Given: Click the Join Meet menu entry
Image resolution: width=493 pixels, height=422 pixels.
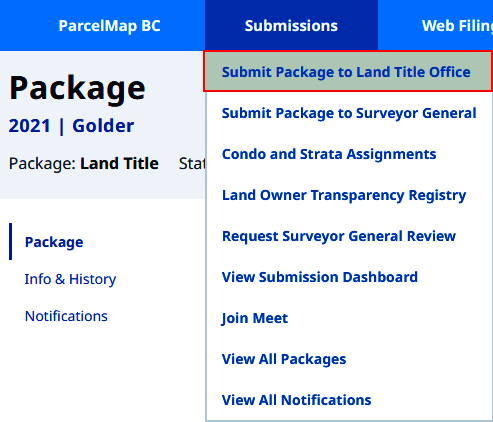Looking at the screenshot, I should tap(349, 318).
